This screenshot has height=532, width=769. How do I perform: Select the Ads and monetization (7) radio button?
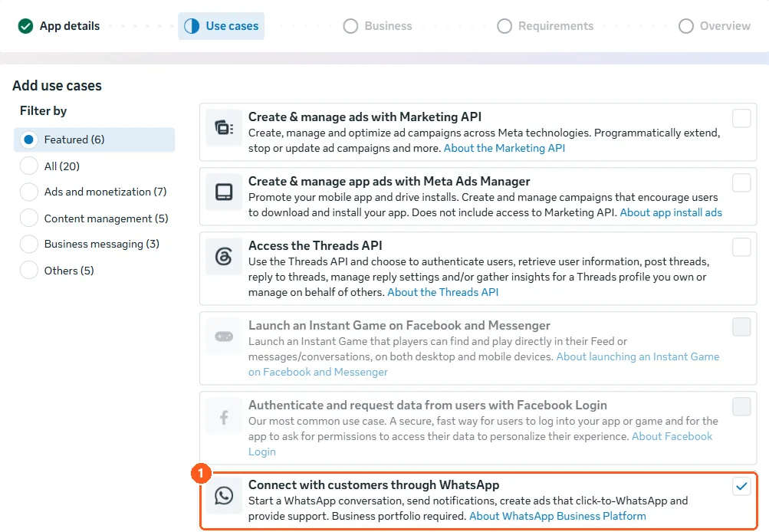tap(29, 192)
